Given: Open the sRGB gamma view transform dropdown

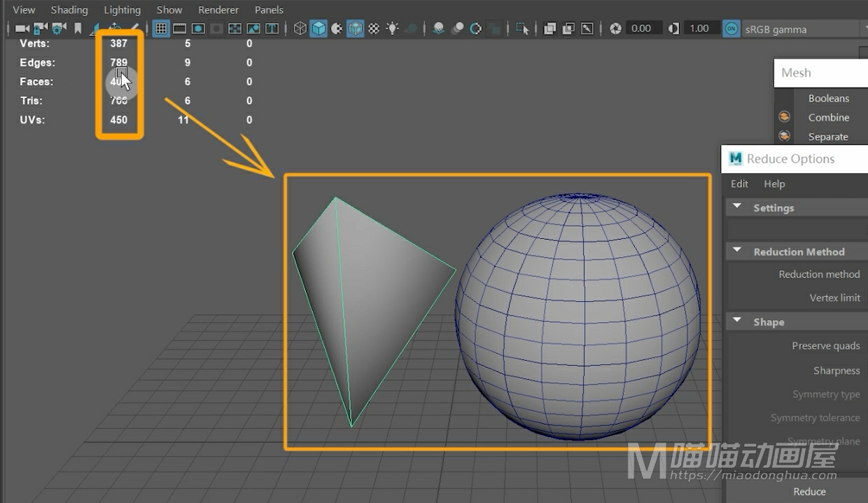Looking at the screenshot, I should click(x=798, y=29).
